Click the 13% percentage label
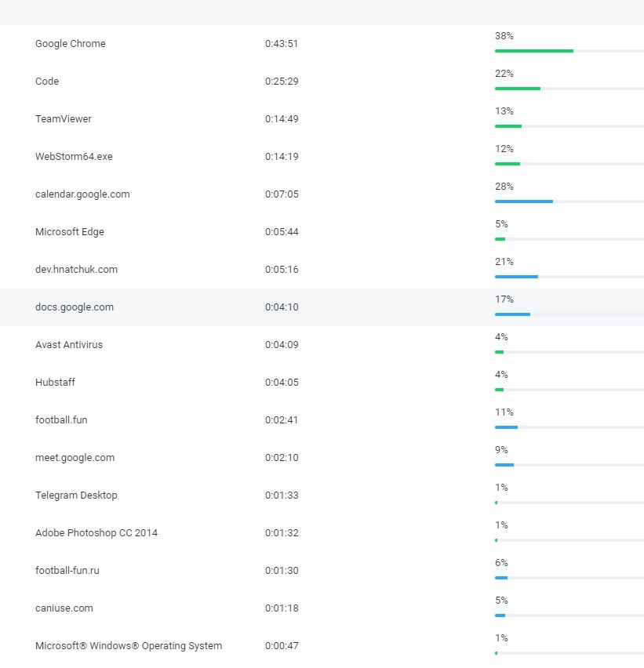644x668 pixels. [x=504, y=111]
